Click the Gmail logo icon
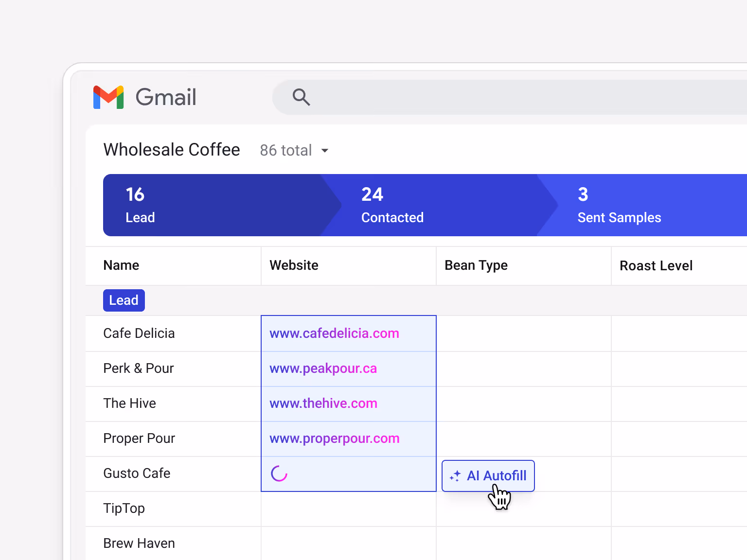The width and height of the screenshot is (747, 560). point(108,97)
